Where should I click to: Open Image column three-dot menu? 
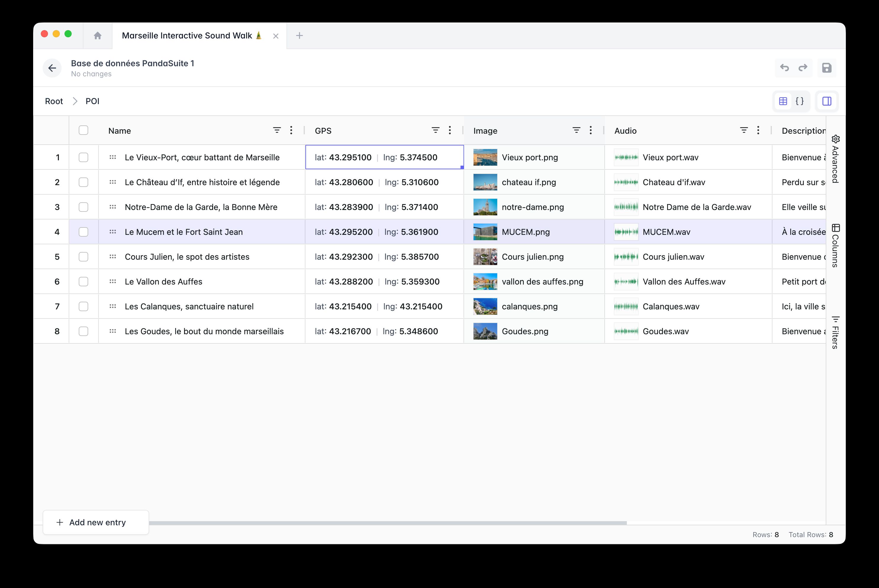pos(590,130)
